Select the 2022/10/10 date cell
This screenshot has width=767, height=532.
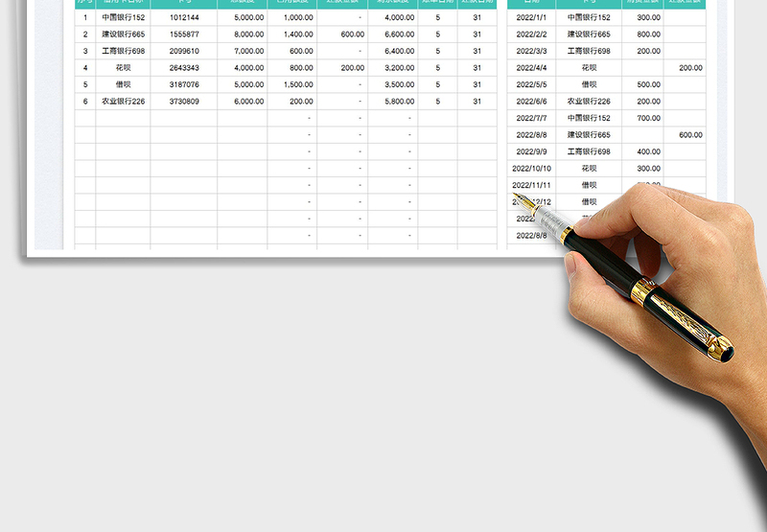pos(531,169)
